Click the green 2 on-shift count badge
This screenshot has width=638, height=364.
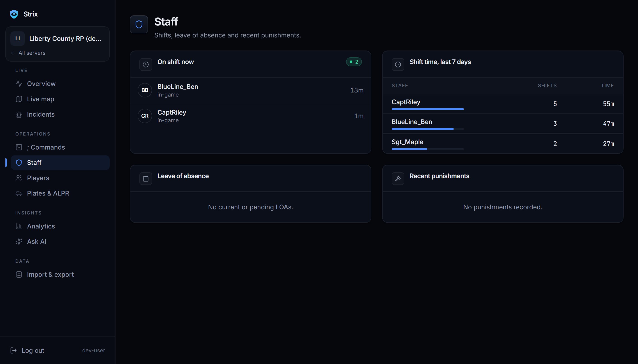(354, 62)
